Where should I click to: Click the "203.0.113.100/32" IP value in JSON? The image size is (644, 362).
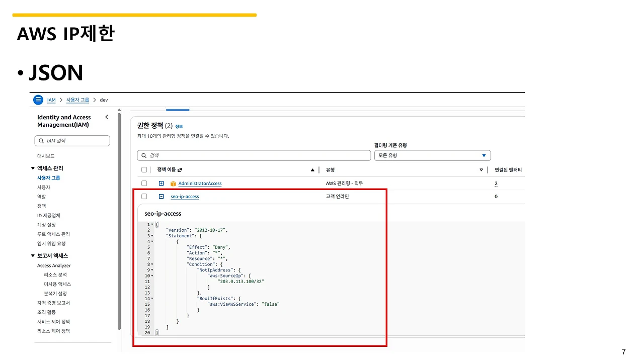(x=240, y=282)
